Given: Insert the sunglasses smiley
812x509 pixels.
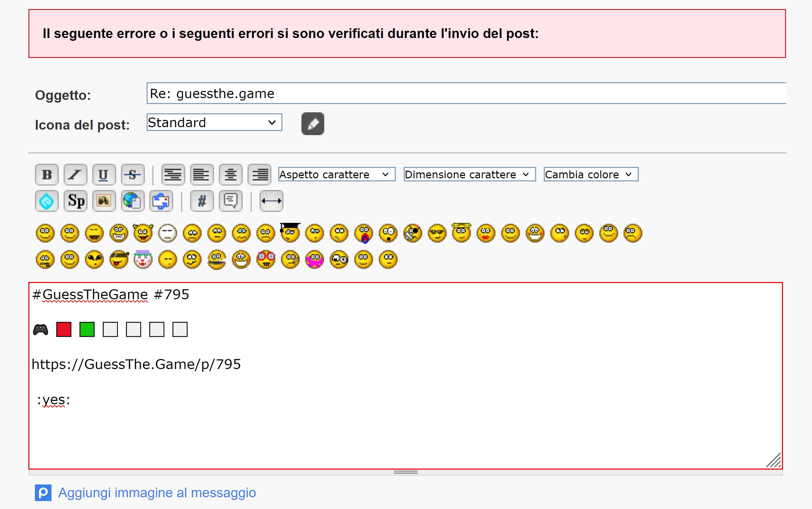Looking at the screenshot, I should click(437, 233).
